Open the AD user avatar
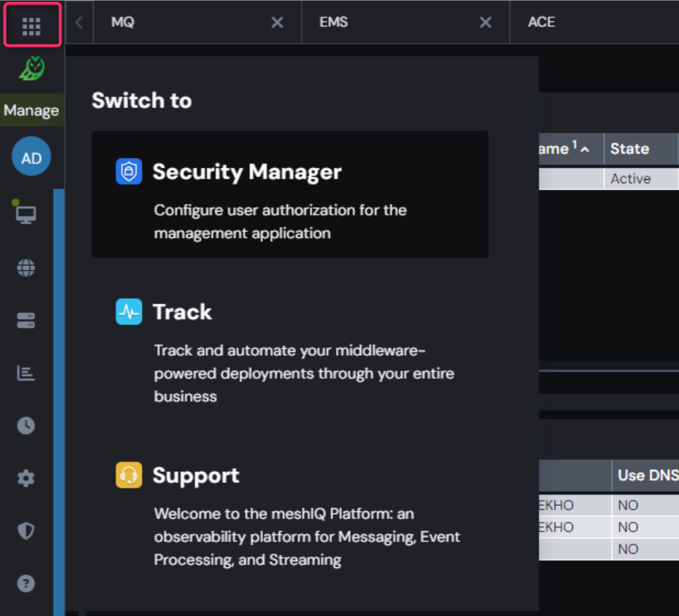The width and height of the screenshot is (679, 616). (x=31, y=156)
